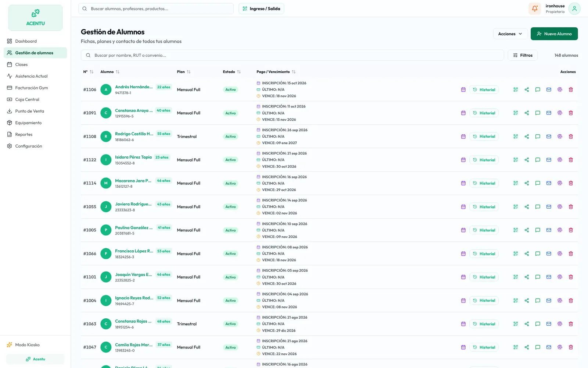Navigate to Caja Central

tap(35, 99)
